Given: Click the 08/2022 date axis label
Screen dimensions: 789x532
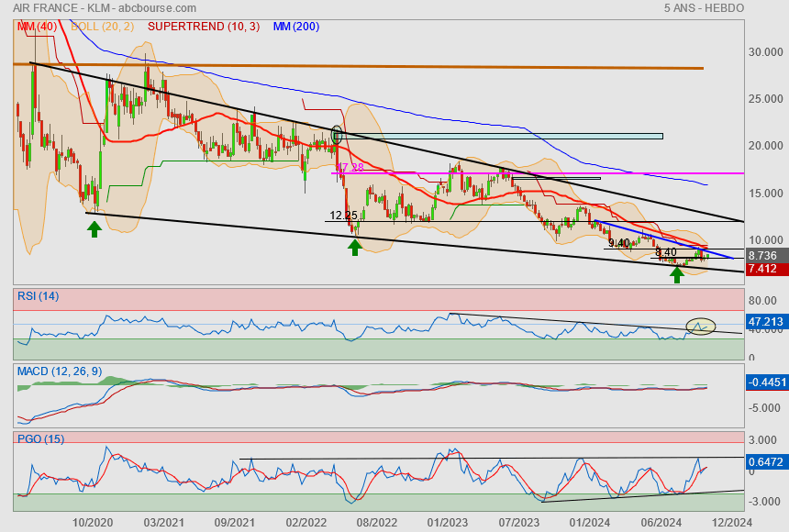Looking at the screenshot, I should [x=377, y=523].
